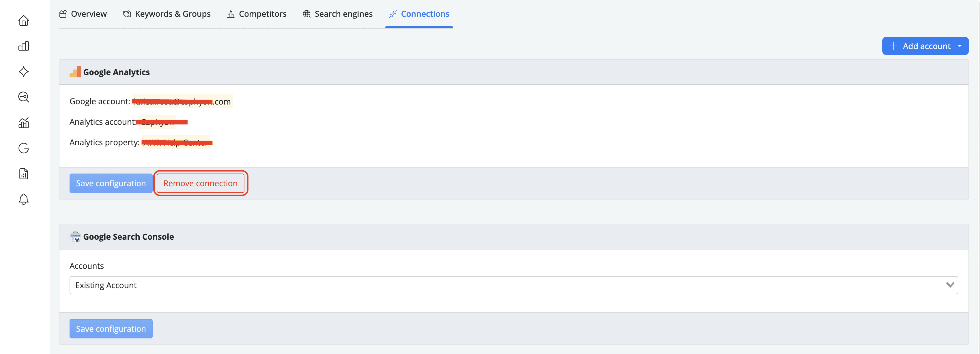
Task: Open the keyword search magnifier sidebar icon
Action: coord(24,97)
